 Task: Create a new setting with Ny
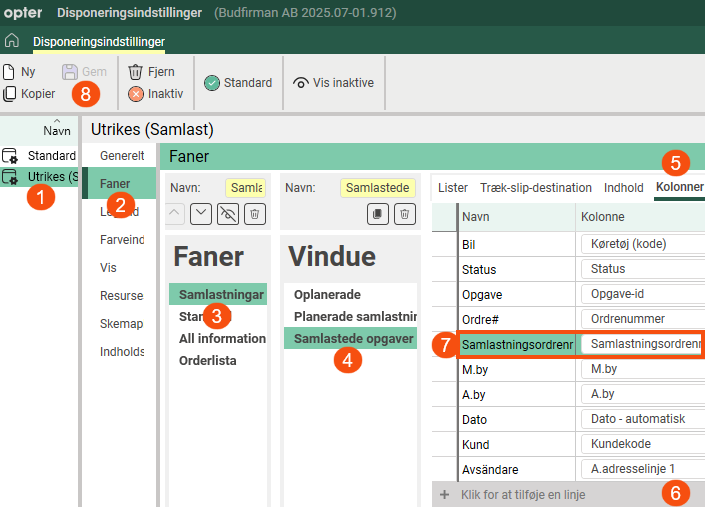[x=20, y=72]
